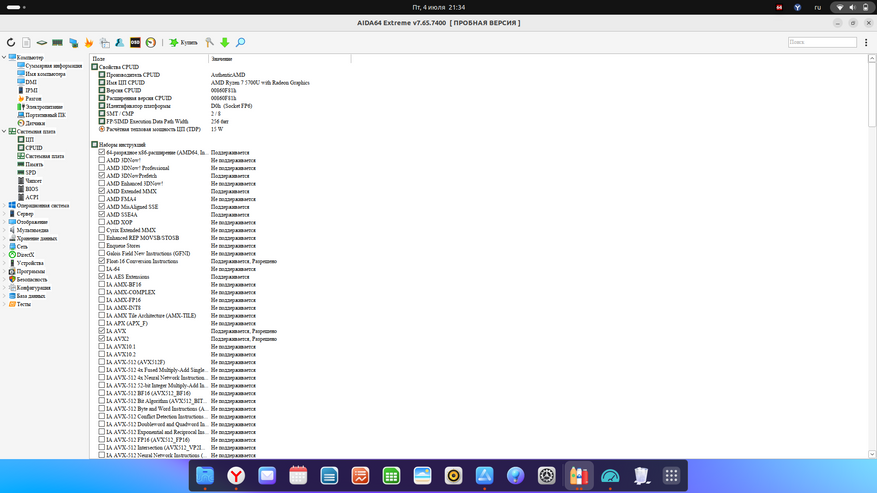
Task: Expand the Сеть tree node
Action: click(x=4, y=247)
